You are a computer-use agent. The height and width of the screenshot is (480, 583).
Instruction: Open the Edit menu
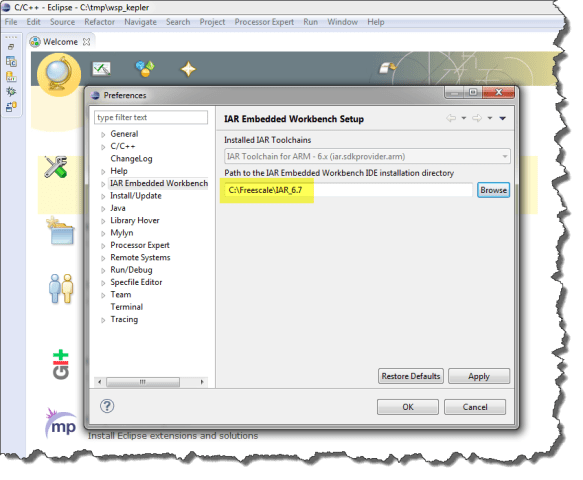pos(33,22)
